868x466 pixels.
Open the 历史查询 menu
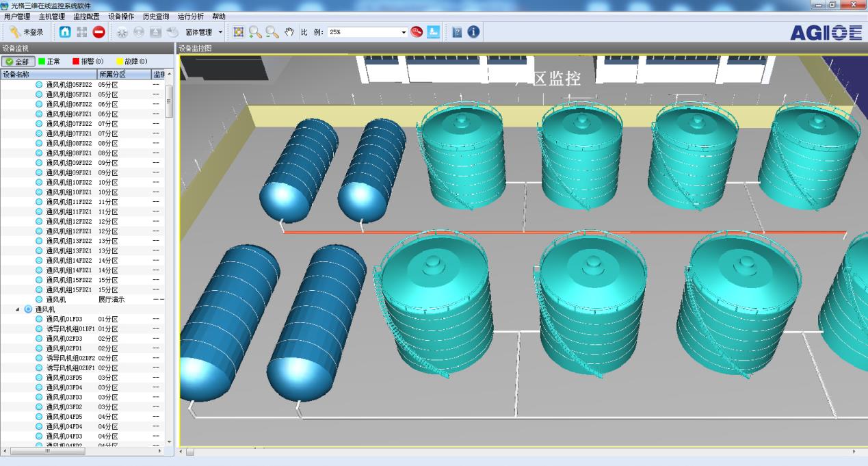pos(155,16)
